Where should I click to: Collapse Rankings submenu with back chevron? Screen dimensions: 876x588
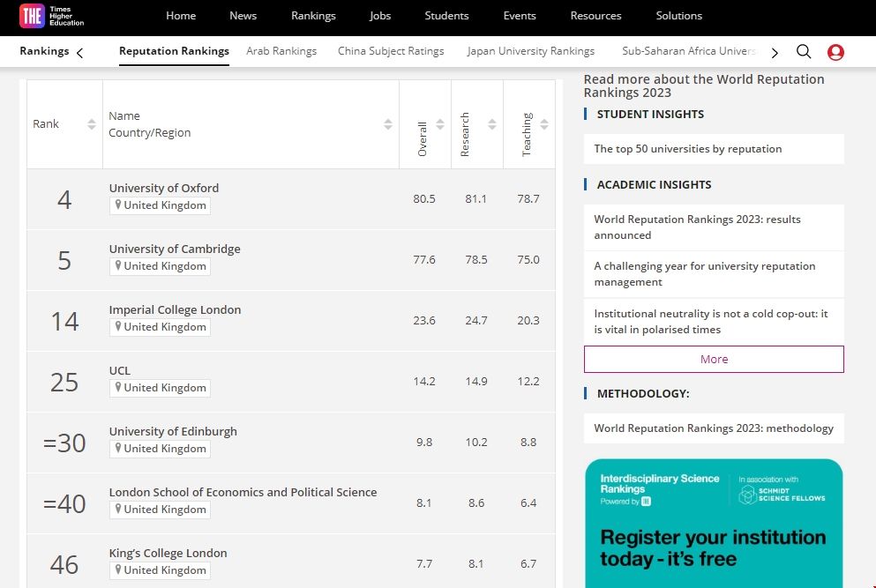click(x=80, y=52)
